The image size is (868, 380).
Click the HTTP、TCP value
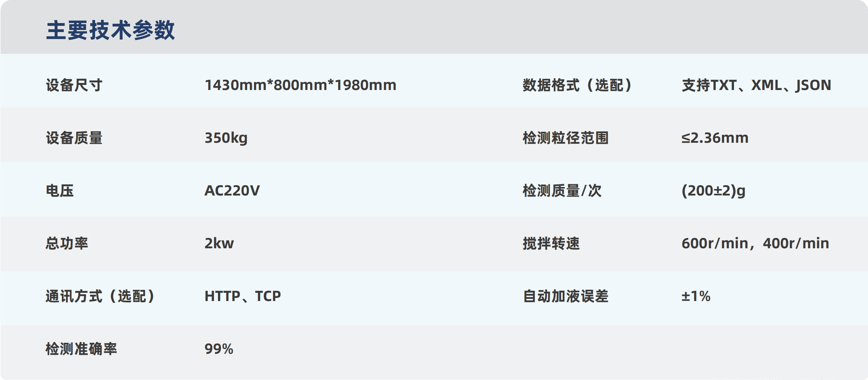coord(243,296)
